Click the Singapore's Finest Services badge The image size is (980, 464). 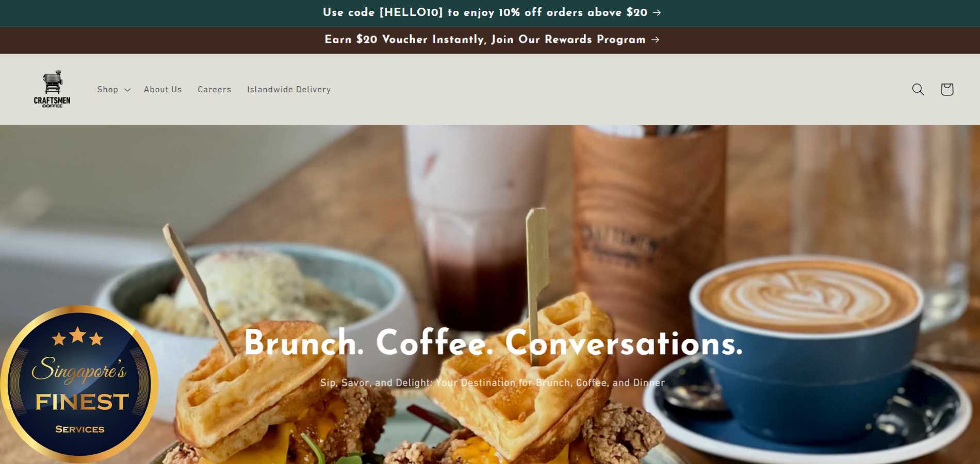point(79,384)
